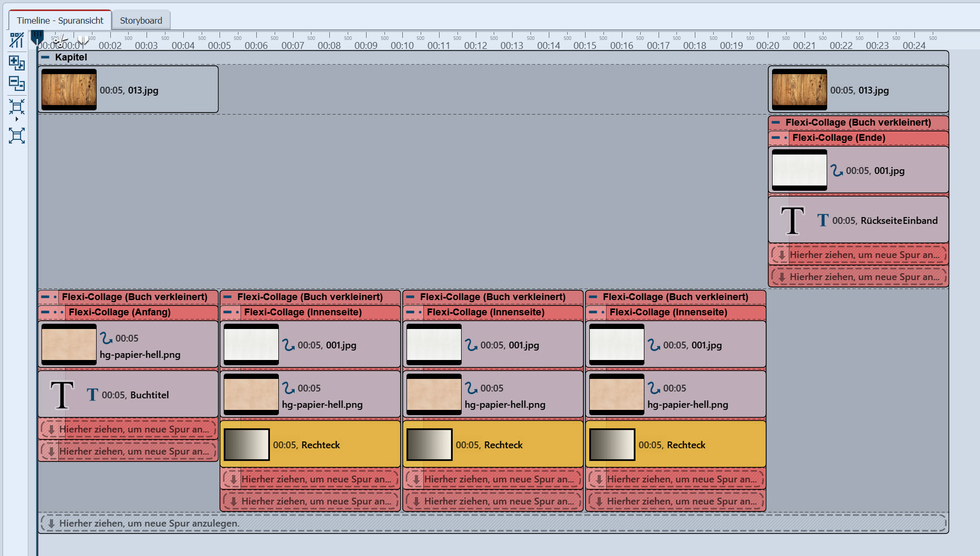
Task: Click the motion path icon of the second Innenseite 001.jpg
Action: click(471, 345)
